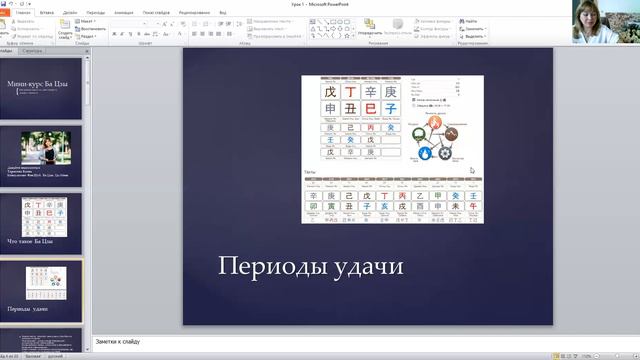Activate Формат по образцу format painter
This screenshot has height=360, width=640.
pos(33,36)
